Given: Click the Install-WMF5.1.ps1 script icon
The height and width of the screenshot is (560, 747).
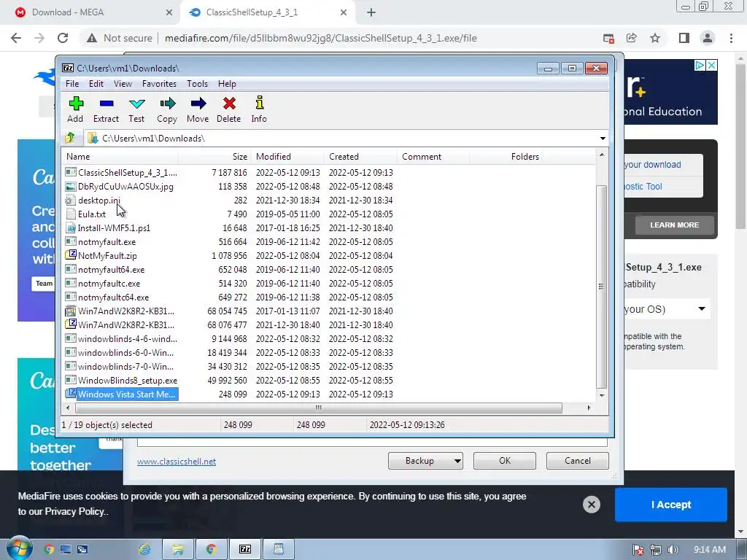Looking at the screenshot, I should point(71,227).
